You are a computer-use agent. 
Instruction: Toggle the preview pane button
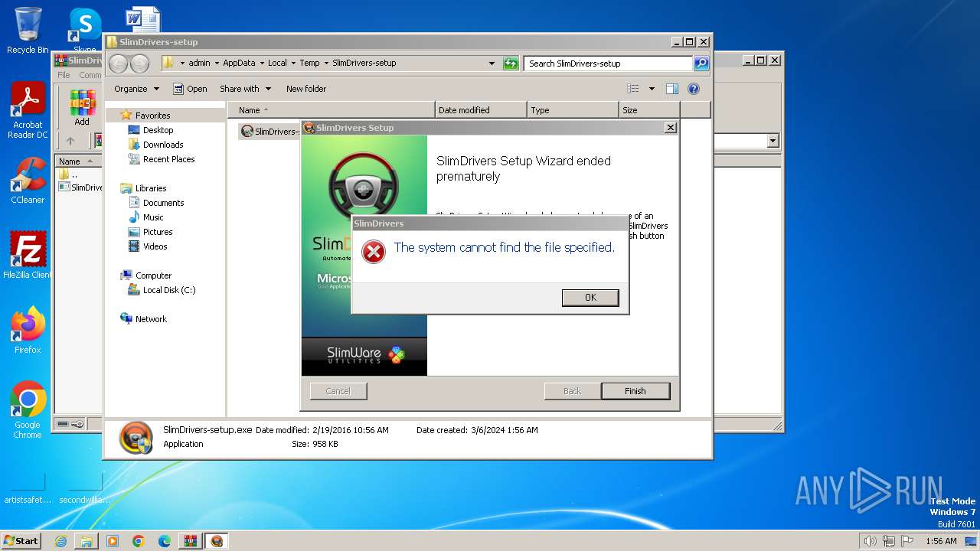[x=672, y=89]
